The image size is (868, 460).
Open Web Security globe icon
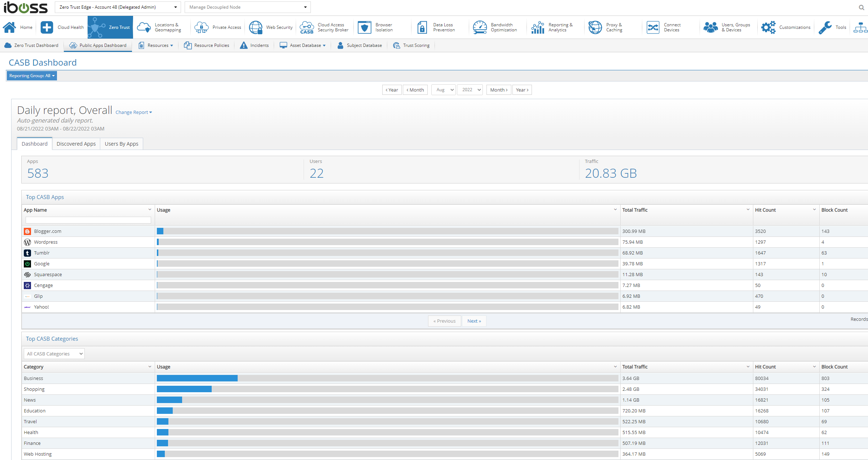tap(256, 27)
